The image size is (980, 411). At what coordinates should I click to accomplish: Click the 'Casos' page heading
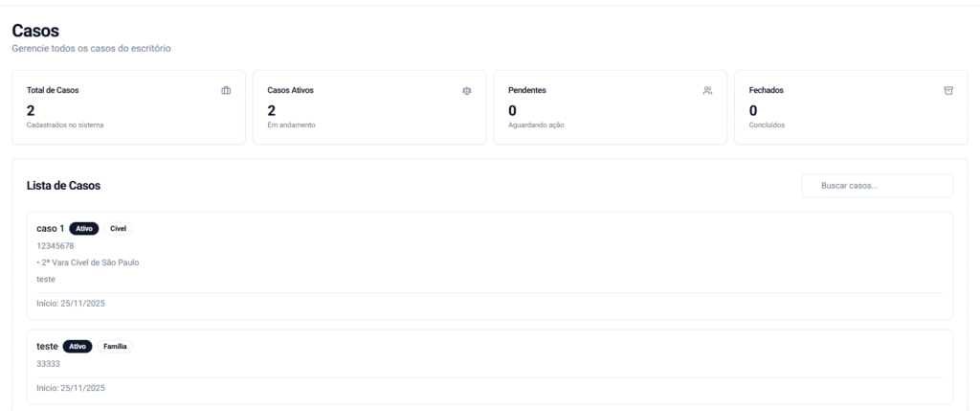coord(35,31)
